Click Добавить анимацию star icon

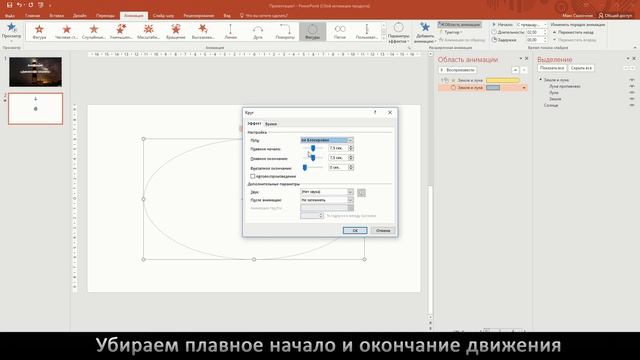click(425, 28)
